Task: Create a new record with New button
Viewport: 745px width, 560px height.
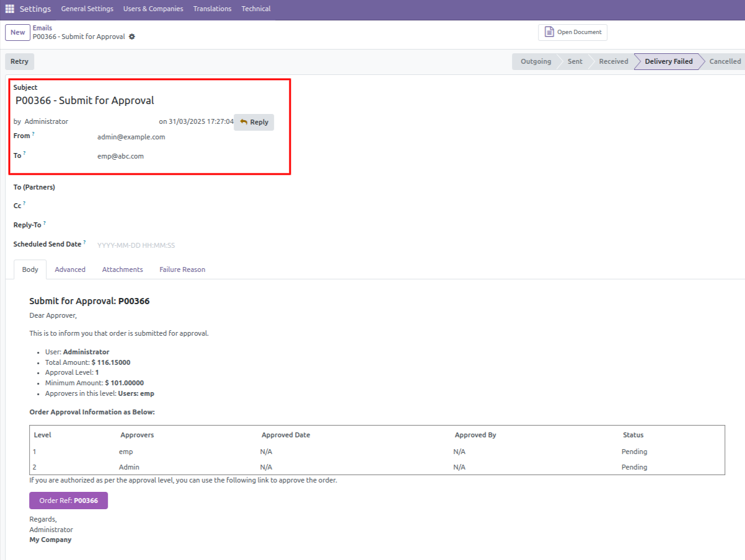Action: point(17,32)
